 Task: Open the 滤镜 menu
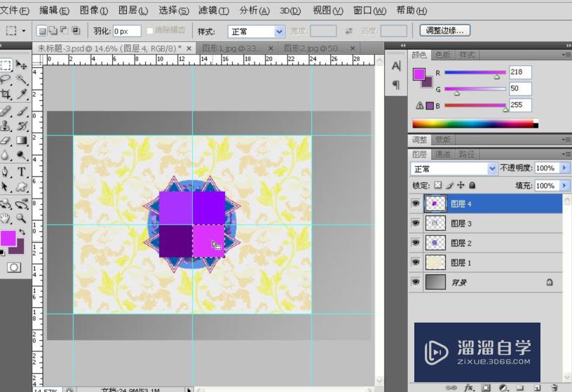point(213,11)
